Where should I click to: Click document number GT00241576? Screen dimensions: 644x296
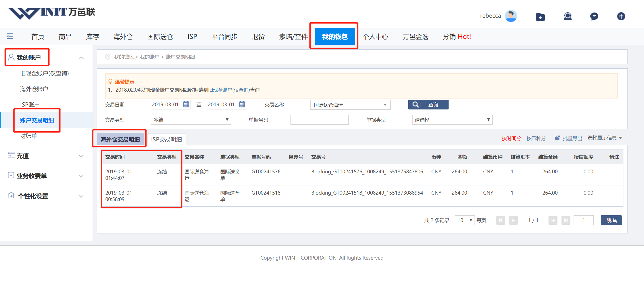[x=266, y=171]
